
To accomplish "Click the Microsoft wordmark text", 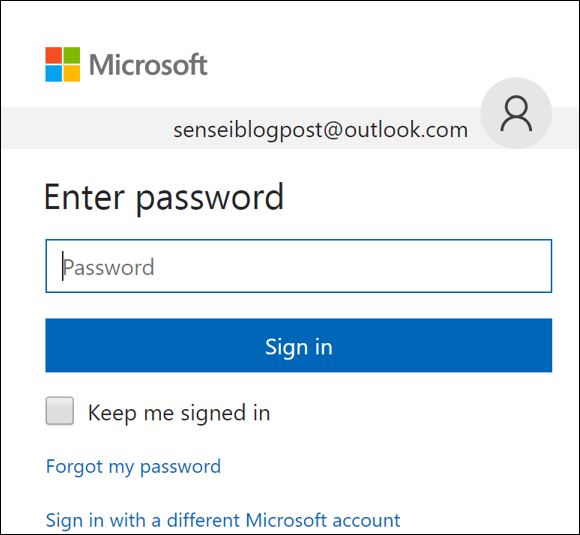I will point(148,65).
